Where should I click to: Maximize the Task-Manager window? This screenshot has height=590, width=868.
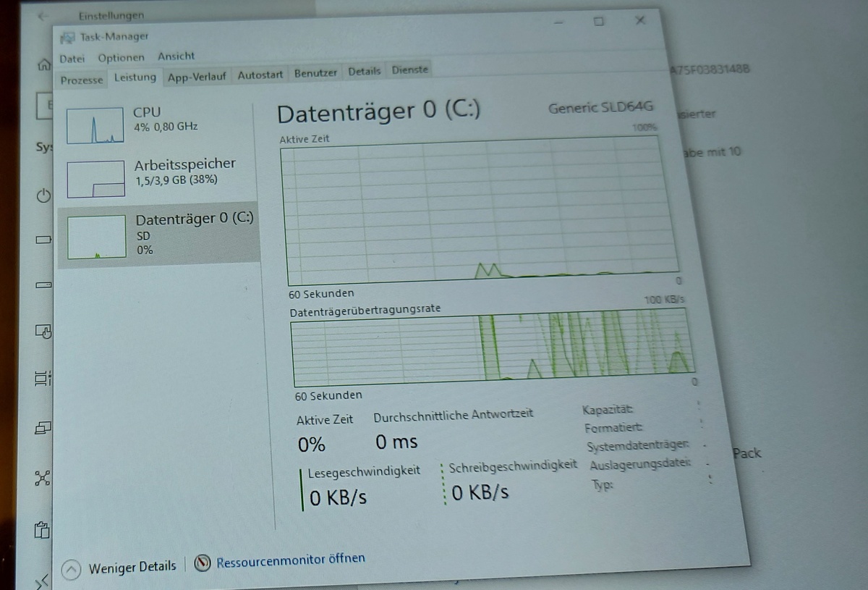598,22
